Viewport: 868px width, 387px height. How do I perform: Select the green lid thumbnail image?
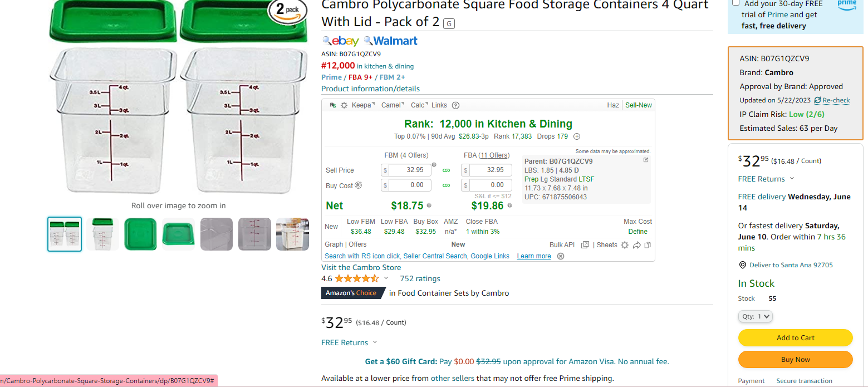coord(140,234)
